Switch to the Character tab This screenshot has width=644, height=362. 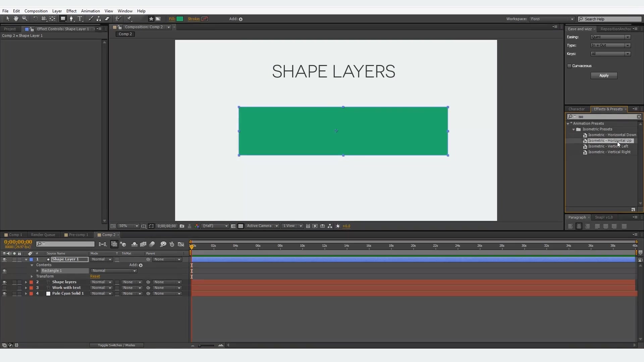576,109
